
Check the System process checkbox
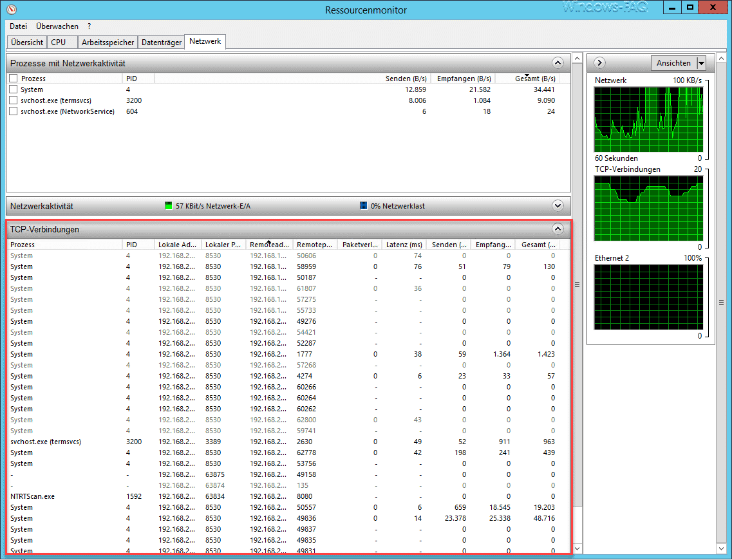[x=14, y=89]
